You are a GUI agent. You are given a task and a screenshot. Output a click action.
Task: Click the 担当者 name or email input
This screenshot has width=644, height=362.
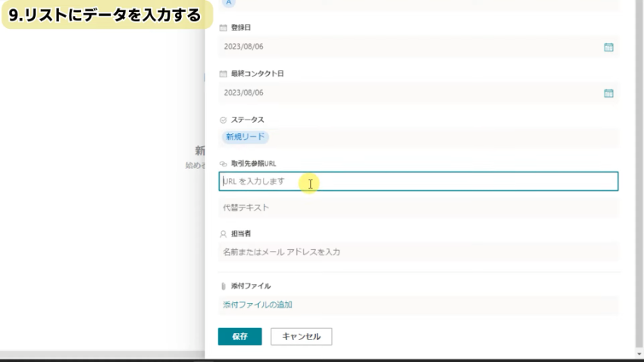click(x=418, y=251)
